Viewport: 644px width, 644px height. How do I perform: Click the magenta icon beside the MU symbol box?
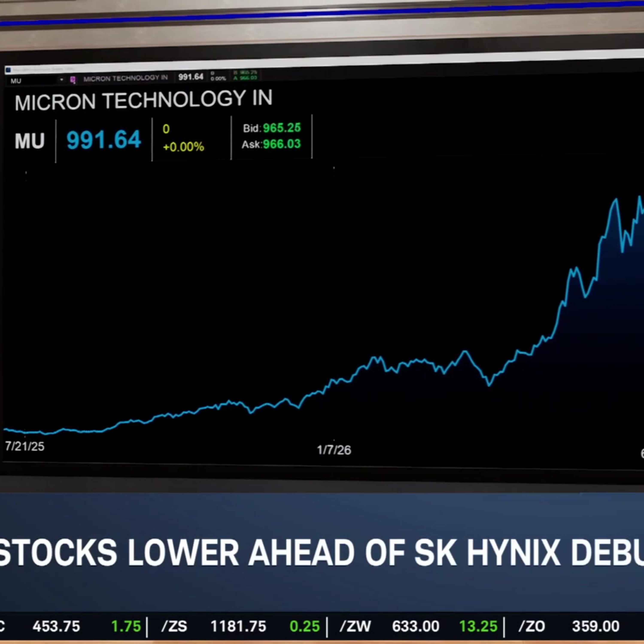pos(73,80)
